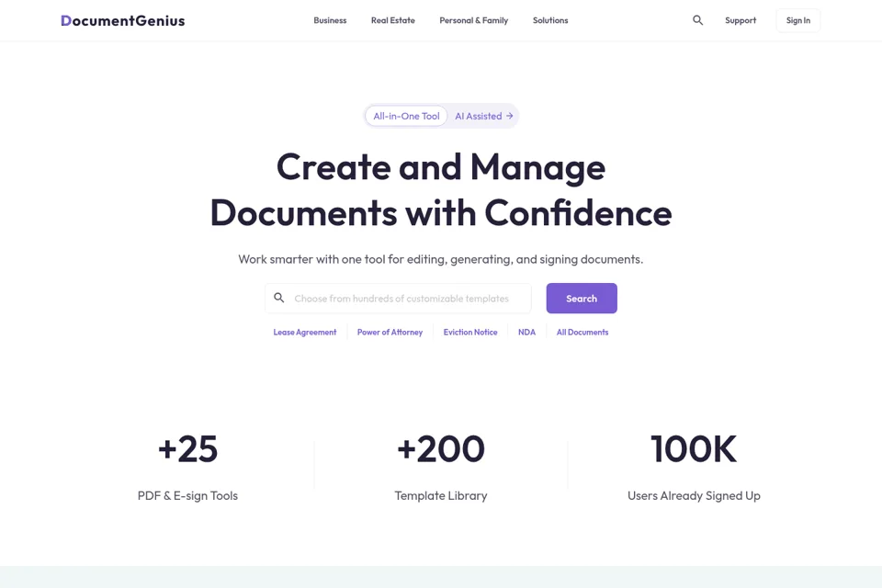882x588 pixels.
Task: Open the All Documents link
Action: (x=582, y=332)
